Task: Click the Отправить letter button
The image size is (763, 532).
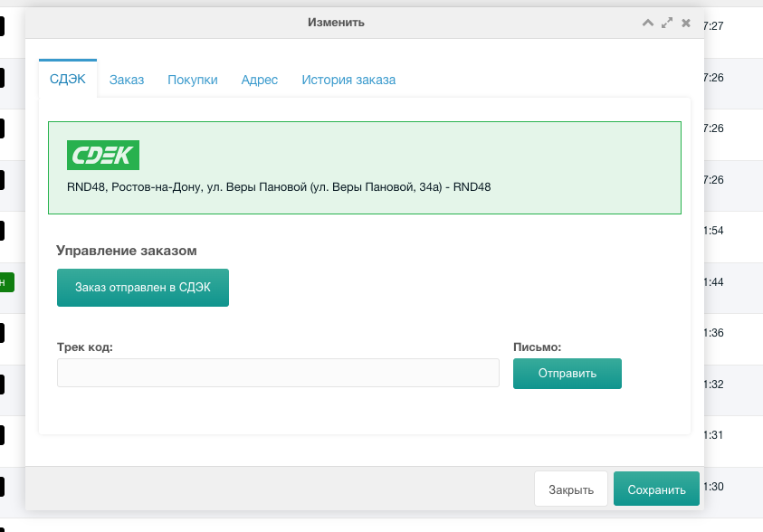Action: 567,374
